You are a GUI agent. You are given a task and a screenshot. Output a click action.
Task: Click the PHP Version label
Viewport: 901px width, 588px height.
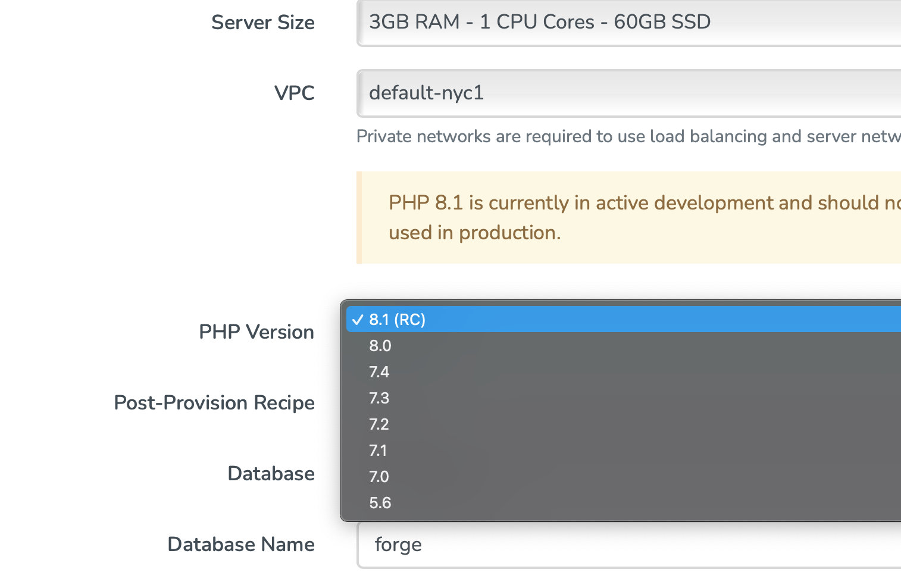pos(256,332)
